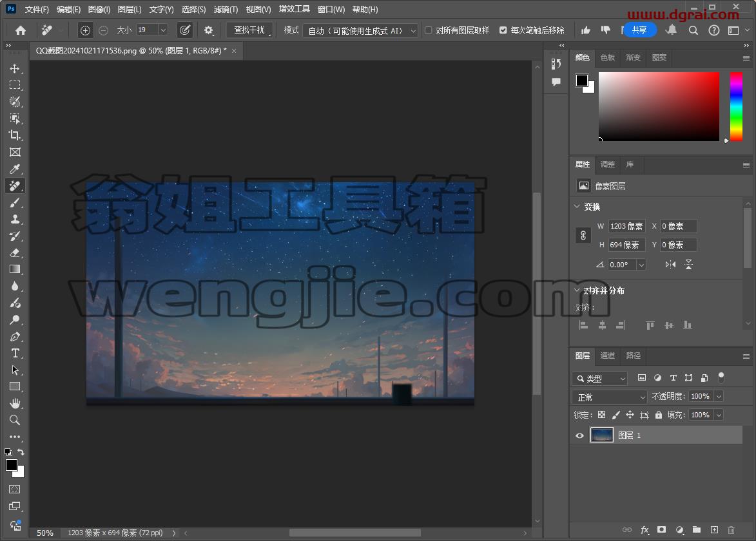Open the 图像(I) menu
This screenshot has width=756, height=541.
click(99, 9)
